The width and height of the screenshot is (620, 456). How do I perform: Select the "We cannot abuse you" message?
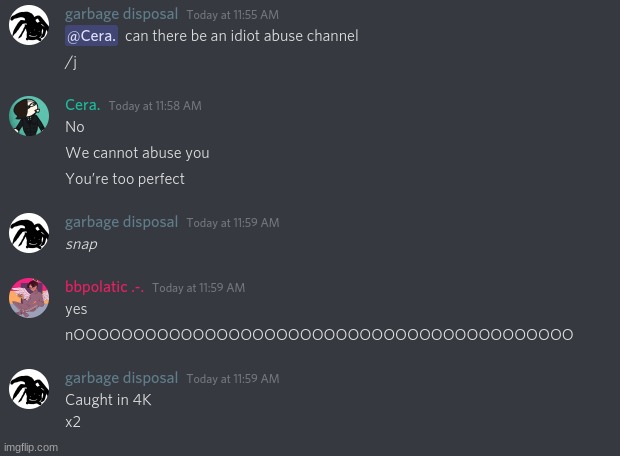coord(137,153)
